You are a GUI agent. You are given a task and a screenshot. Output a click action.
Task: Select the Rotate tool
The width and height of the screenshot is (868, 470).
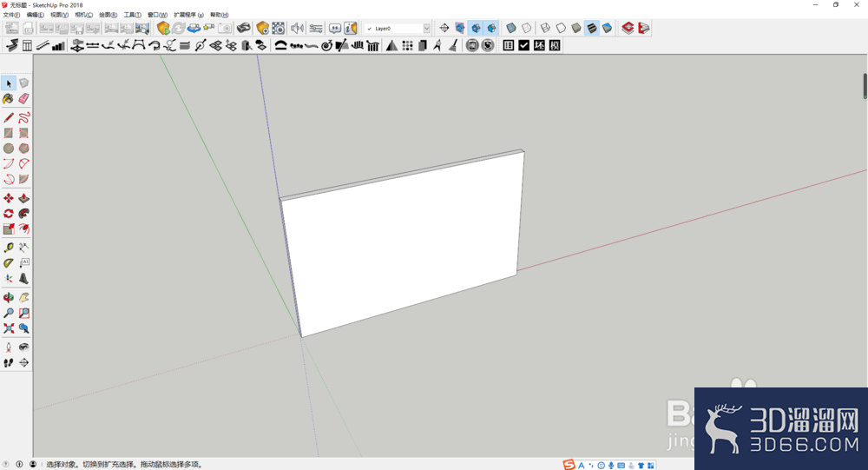pyautogui.click(x=9, y=214)
